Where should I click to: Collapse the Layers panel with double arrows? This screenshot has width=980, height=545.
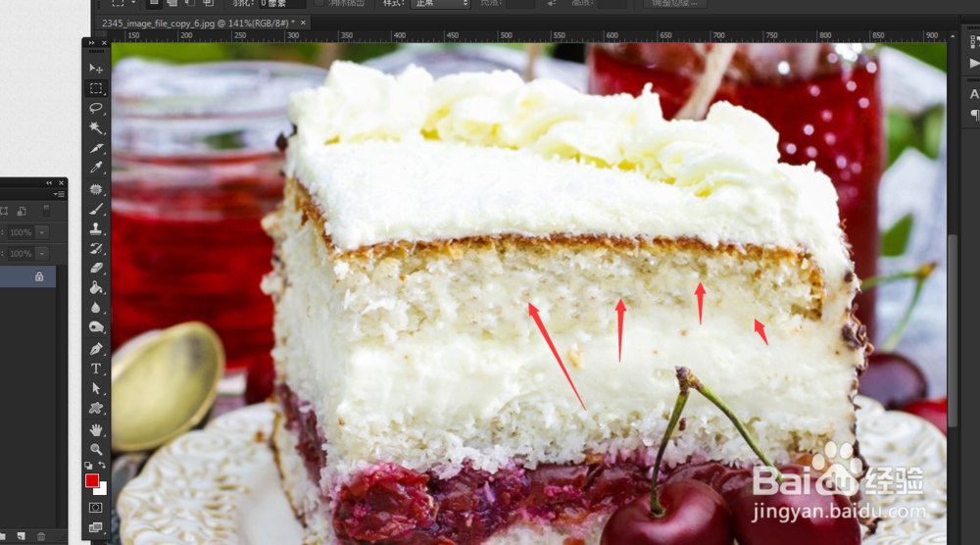tap(49, 182)
